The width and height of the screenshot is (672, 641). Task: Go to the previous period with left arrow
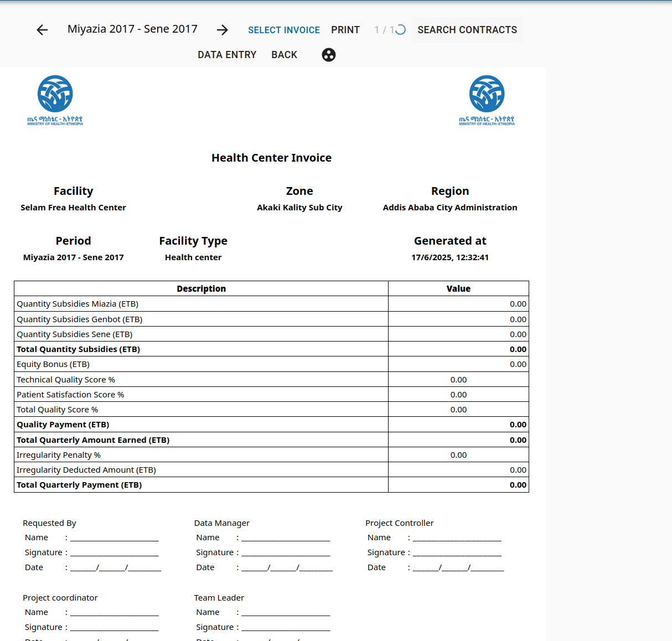(42, 30)
